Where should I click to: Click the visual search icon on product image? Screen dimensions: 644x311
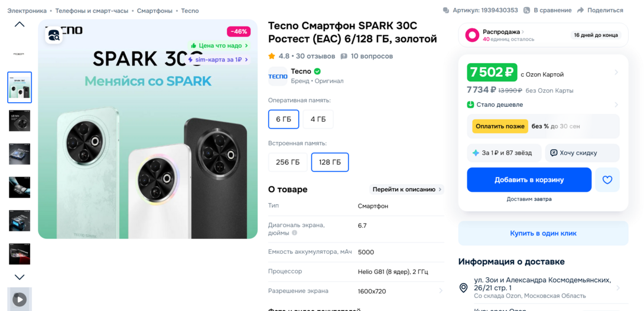(54, 35)
